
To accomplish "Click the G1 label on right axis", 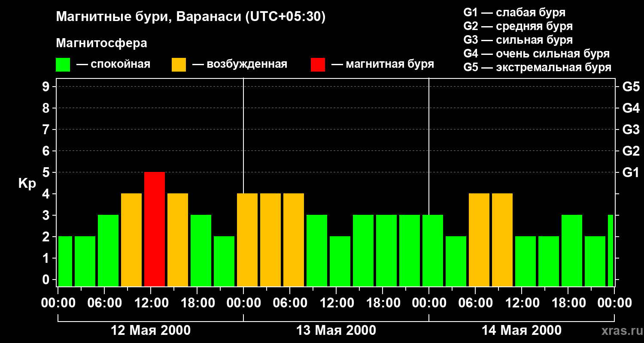I will click(x=631, y=172).
